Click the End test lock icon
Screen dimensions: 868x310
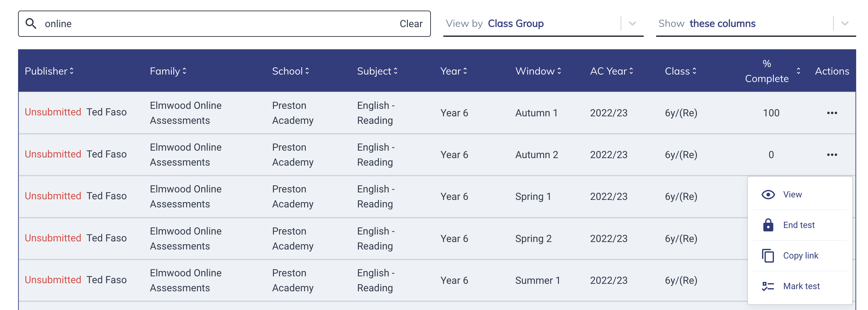click(x=768, y=225)
